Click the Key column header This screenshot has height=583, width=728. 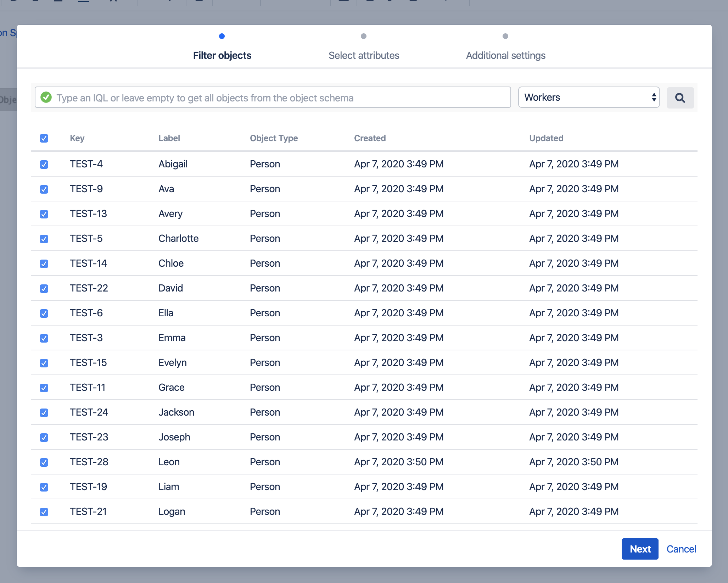pyautogui.click(x=77, y=138)
